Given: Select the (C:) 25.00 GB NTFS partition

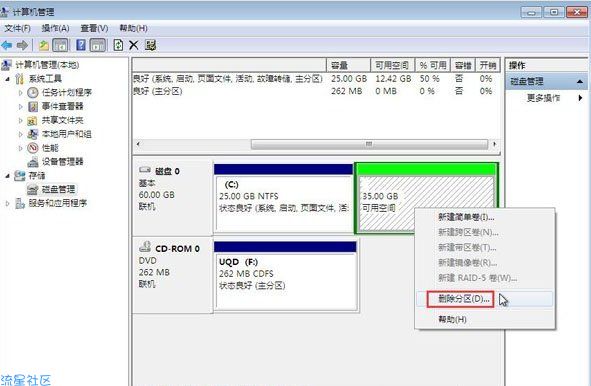Looking at the screenshot, I should (x=283, y=198).
